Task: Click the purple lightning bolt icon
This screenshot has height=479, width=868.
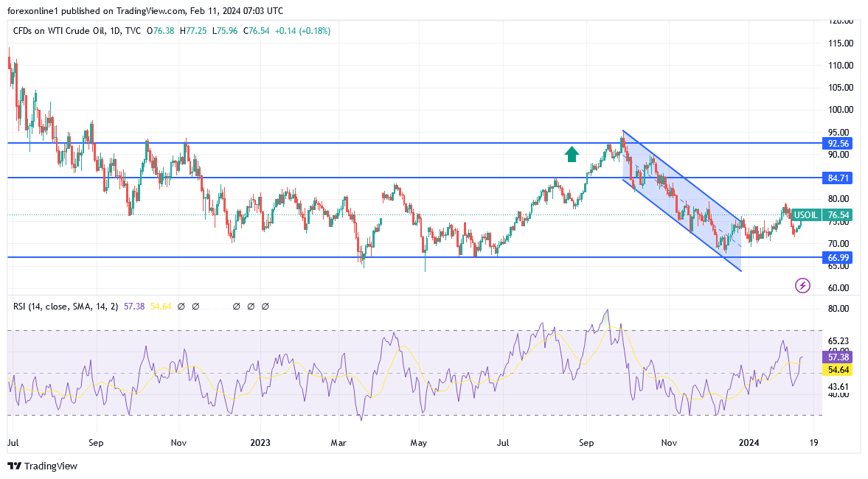Action: point(803,285)
